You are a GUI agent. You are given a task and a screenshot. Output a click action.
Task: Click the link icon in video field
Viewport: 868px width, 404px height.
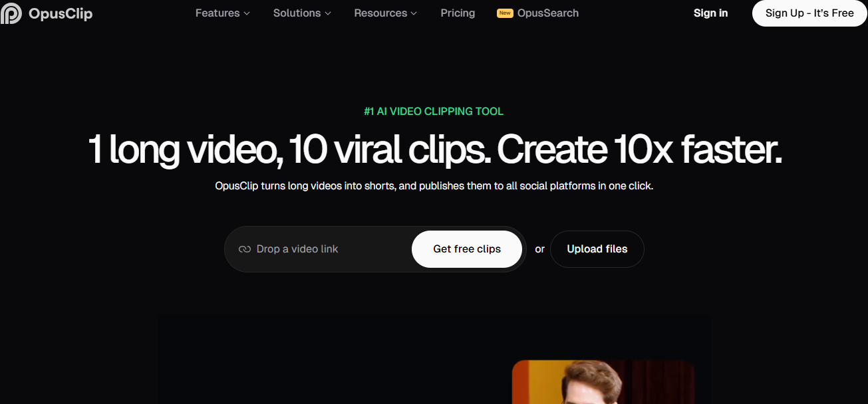(x=245, y=249)
